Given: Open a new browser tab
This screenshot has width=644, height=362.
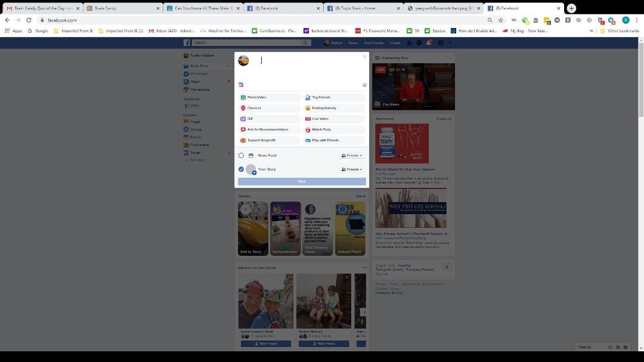Looking at the screenshot, I should (571, 8).
